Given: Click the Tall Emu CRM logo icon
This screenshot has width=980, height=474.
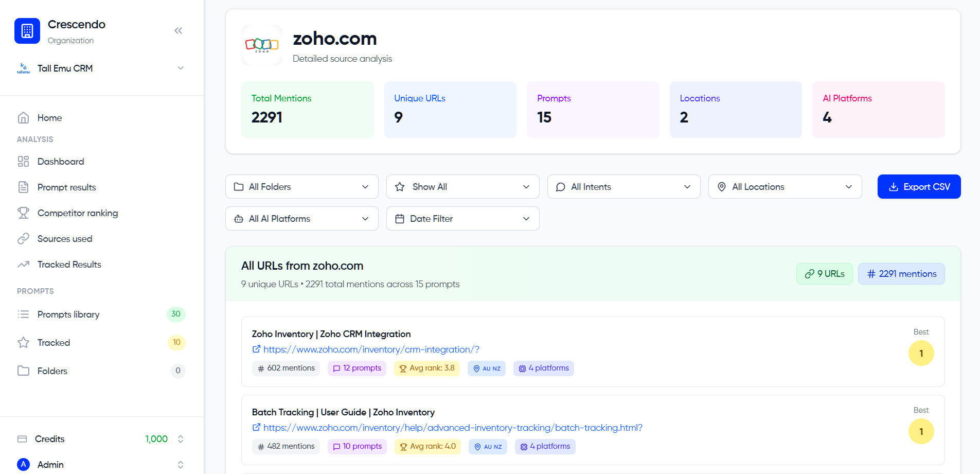Looking at the screenshot, I should (x=23, y=68).
